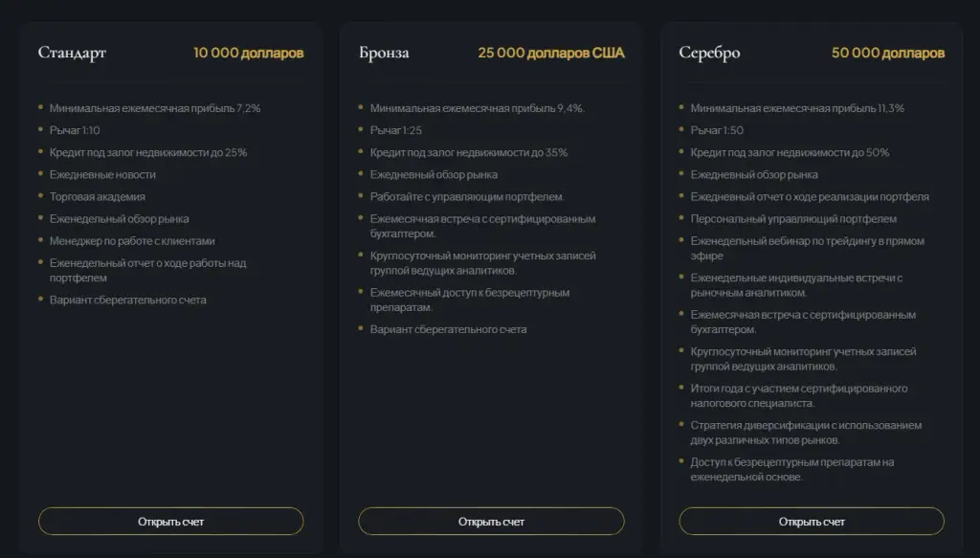Click Вариант сберегательного счета in Бронза
The image size is (980, 558).
[448, 329]
